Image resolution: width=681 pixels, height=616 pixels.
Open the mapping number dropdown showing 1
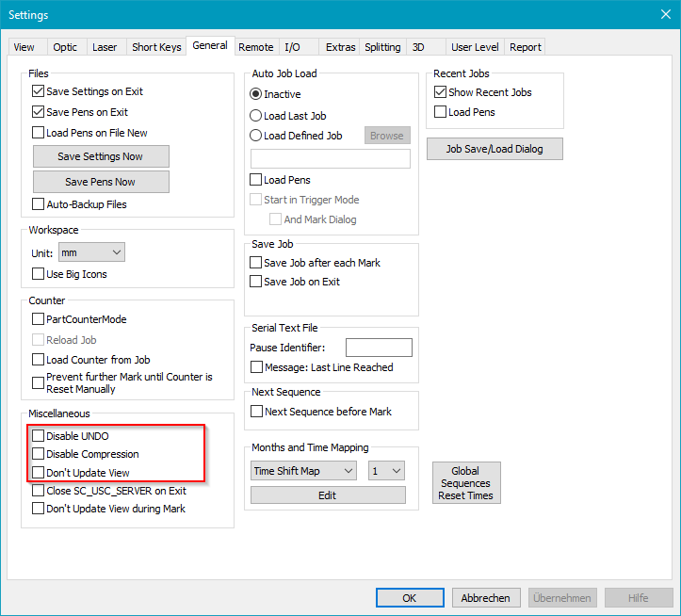tap(386, 471)
